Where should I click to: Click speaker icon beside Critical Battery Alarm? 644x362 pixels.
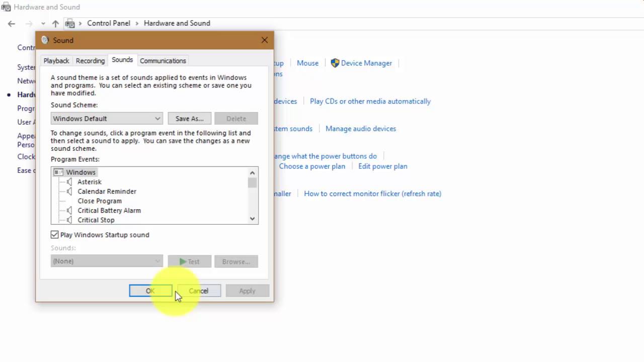[69, 210]
